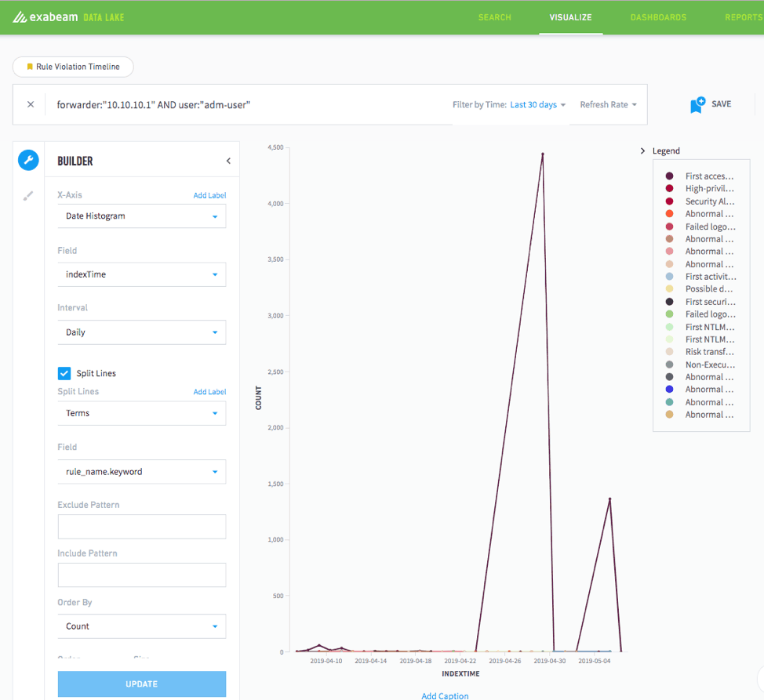Click inside the Exclude Pattern field
Image resolution: width=764 pixels, height=700 pixels.
point(141,526)
